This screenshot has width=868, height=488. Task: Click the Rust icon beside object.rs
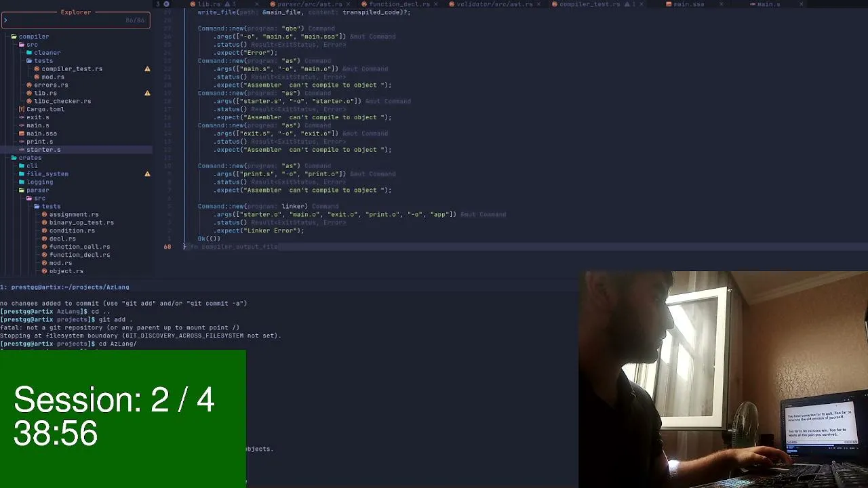tap(44, 272)
